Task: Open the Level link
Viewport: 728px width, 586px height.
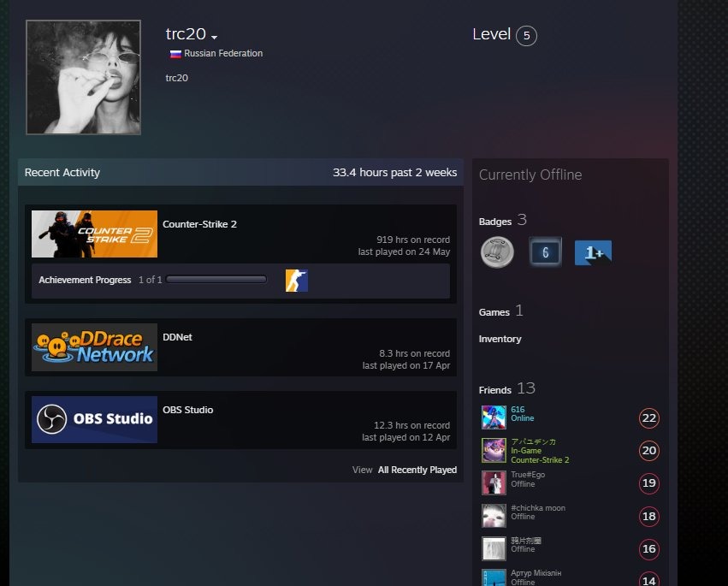Action: click(491, 34)
